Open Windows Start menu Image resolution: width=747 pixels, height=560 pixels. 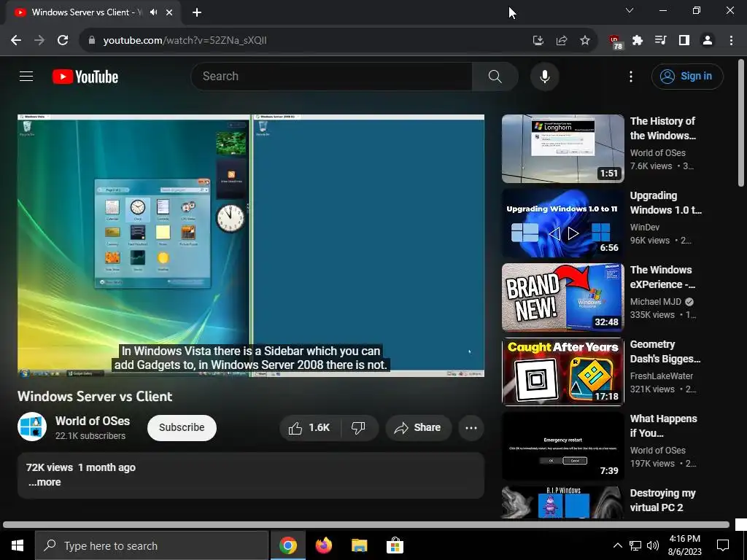(18, 545)
